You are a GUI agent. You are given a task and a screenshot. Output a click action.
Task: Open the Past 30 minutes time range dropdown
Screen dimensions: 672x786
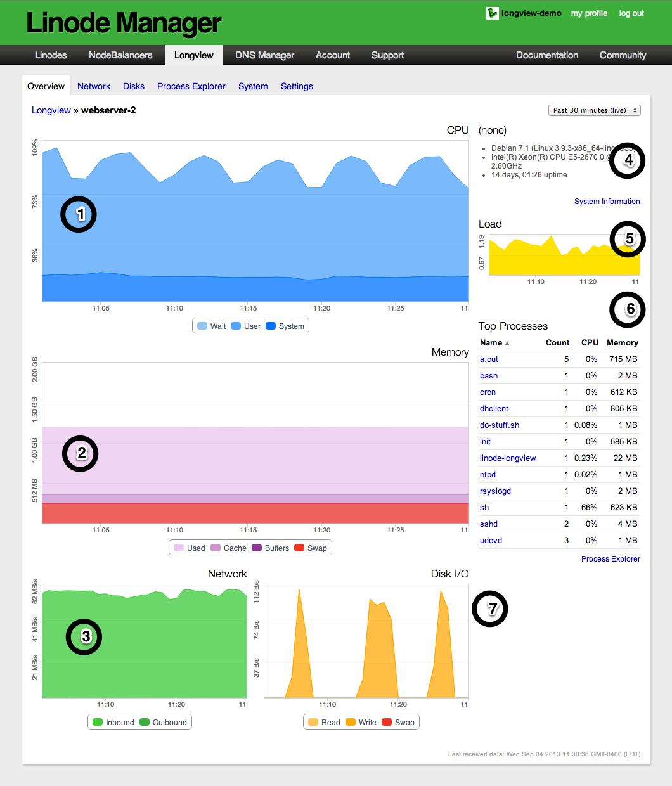point(594,110)
